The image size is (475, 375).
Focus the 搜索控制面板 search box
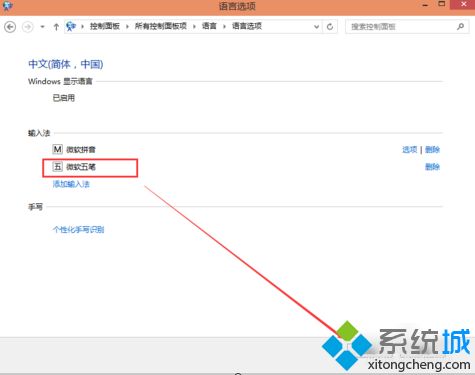click(407, 27)
